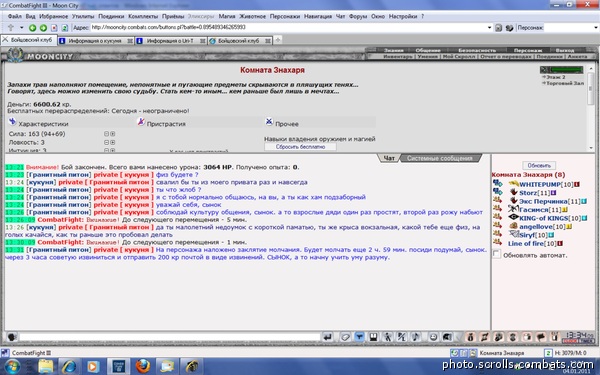Click the address URL field
Viewport: 600px width, 375px height.
288,28
